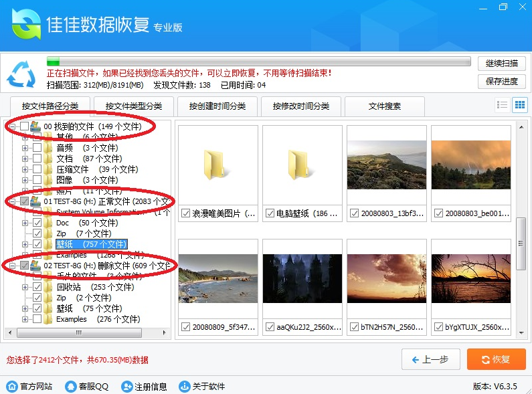The height and width of the screenshot is (394, 532).
Task: Select the 压缩文件 folder icon
Action: [x=48, y=169]
